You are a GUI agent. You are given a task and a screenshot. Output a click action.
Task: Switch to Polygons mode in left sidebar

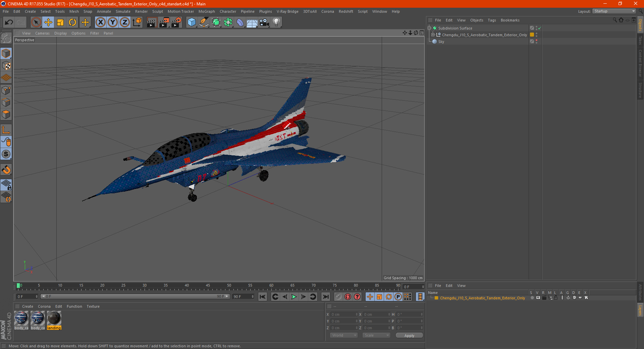(x=6, y=114)
